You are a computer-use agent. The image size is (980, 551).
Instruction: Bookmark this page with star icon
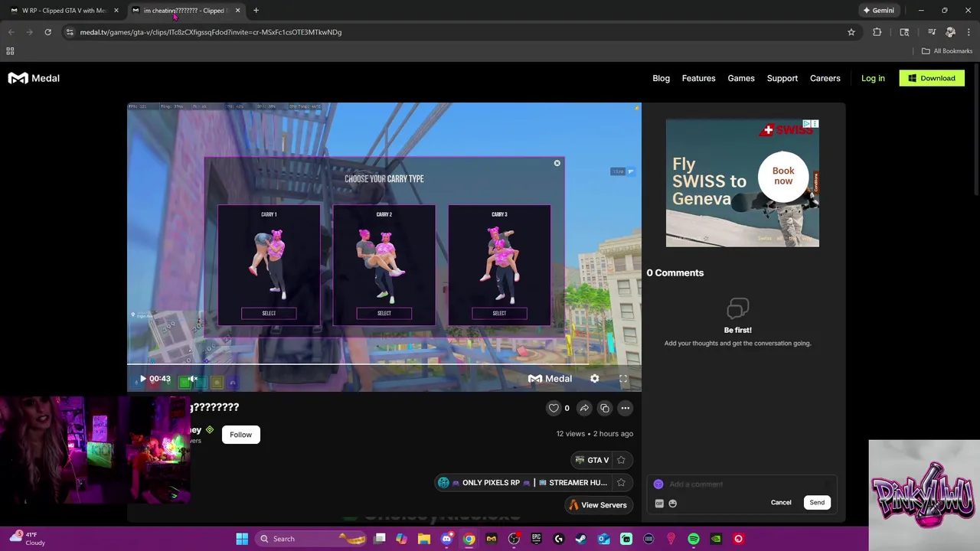point(851,32)
